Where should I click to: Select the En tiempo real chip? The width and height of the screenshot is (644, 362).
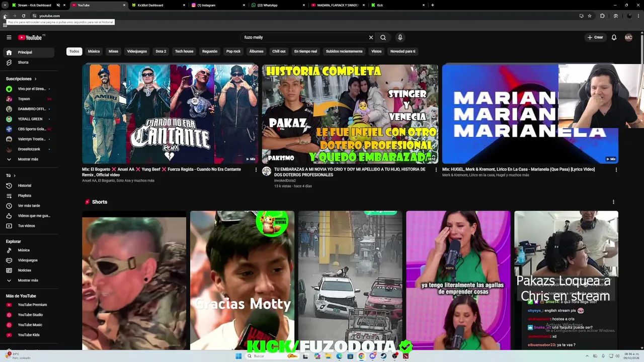pyautogui.click(x=305, y=51)
